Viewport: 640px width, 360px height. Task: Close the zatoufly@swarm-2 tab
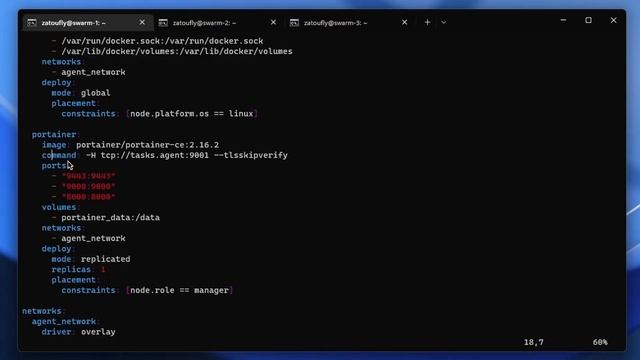tap(273, 22)
